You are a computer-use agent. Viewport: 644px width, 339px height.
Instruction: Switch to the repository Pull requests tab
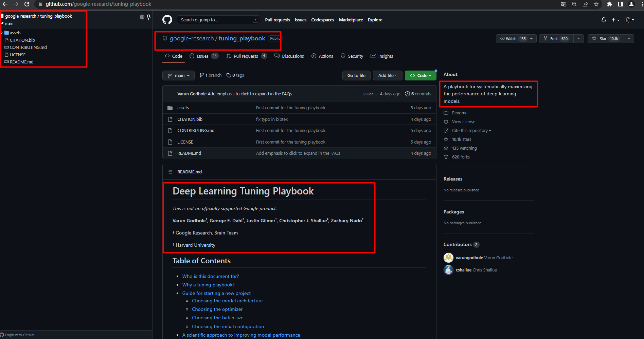[247, 56]
